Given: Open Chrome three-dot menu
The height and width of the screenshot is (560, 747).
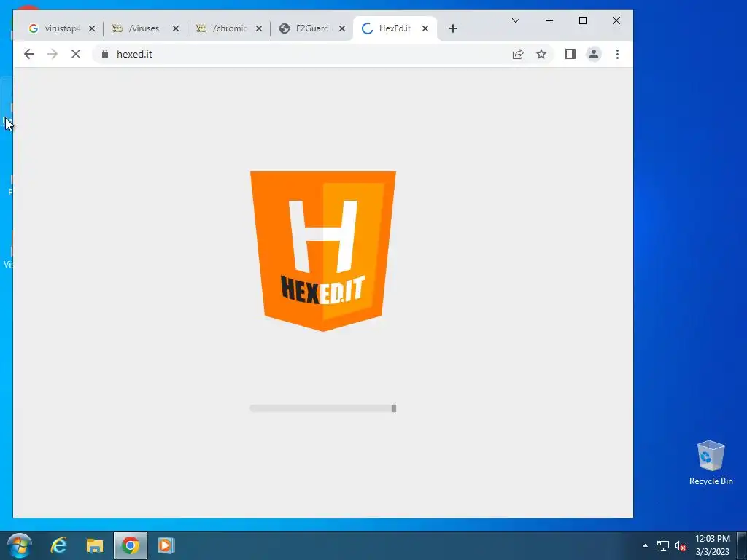Looking at the screenshot, I should (x=617, y=54).
